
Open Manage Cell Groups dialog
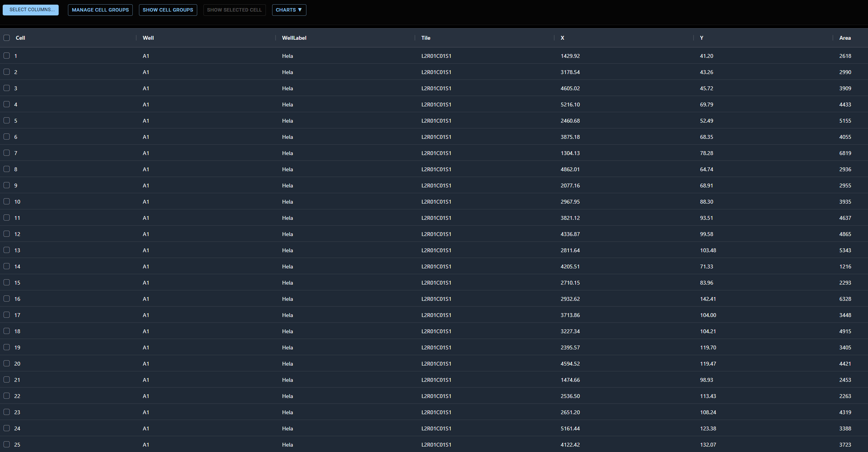click(x=100, y=10)
